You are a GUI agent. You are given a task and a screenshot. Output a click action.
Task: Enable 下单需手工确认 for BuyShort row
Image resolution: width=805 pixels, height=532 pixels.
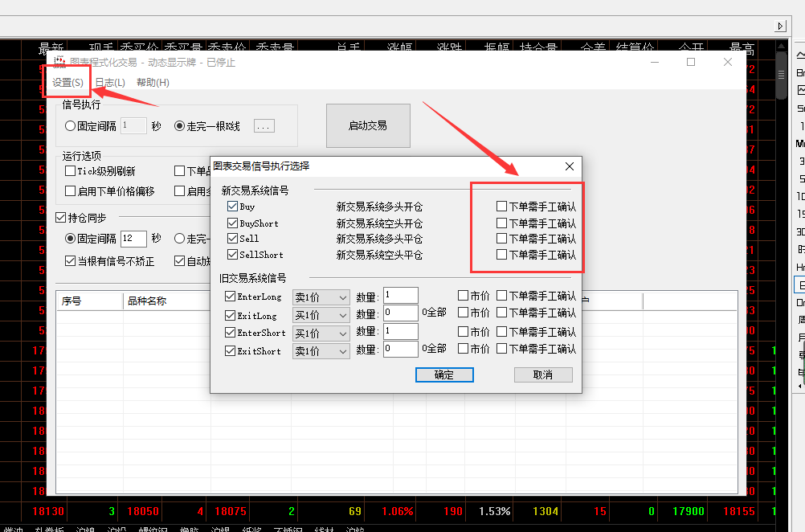501,223
